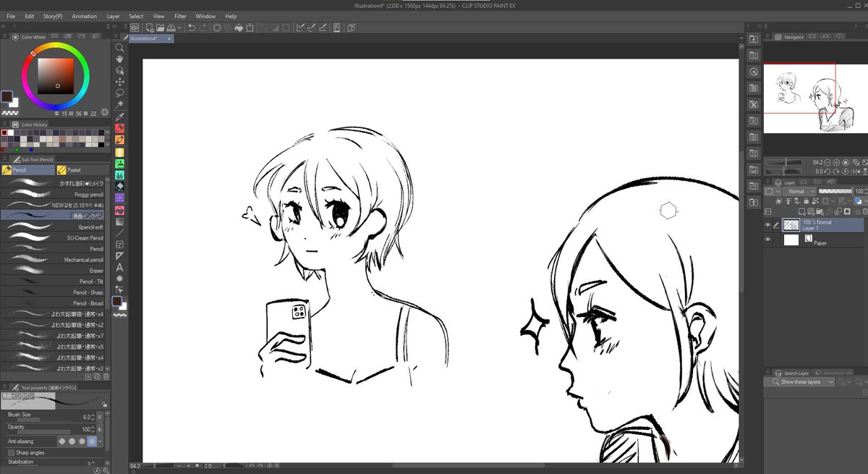Select the Move layer tool
The width and height of the screenshot is (868, 474).
pyautogui.click(x=120, y=82)
